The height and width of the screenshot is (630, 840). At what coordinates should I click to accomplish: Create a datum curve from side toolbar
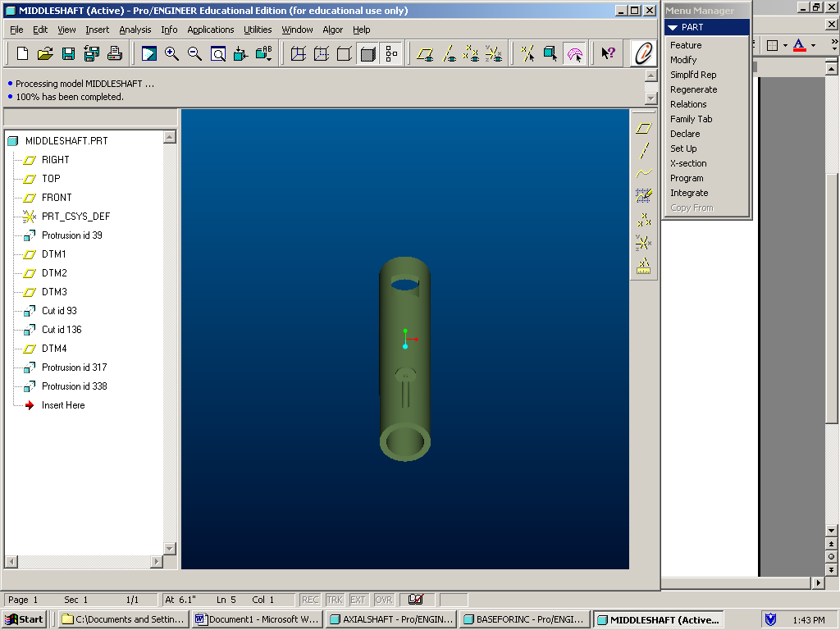[643, 174]
